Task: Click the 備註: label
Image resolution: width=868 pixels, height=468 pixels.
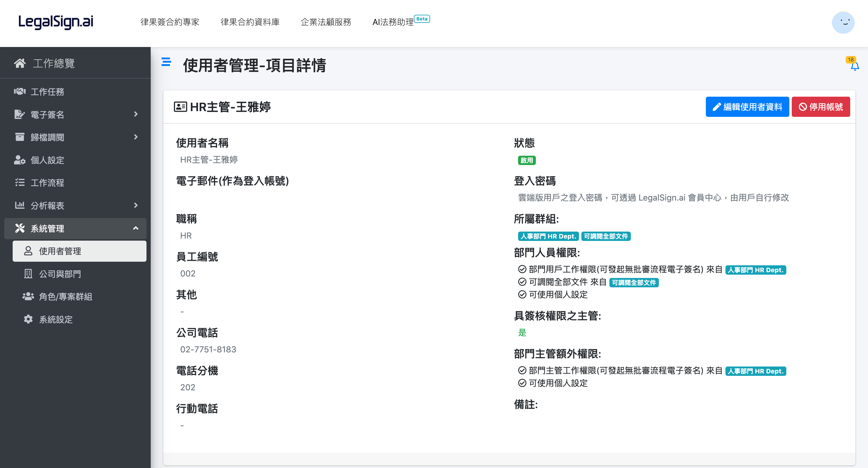Action: pyautogui.click(x=526, y=404)
